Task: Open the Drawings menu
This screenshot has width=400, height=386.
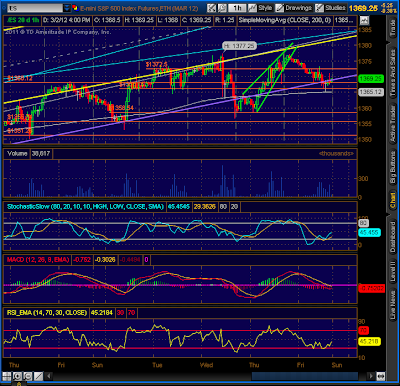Action: 294,8
